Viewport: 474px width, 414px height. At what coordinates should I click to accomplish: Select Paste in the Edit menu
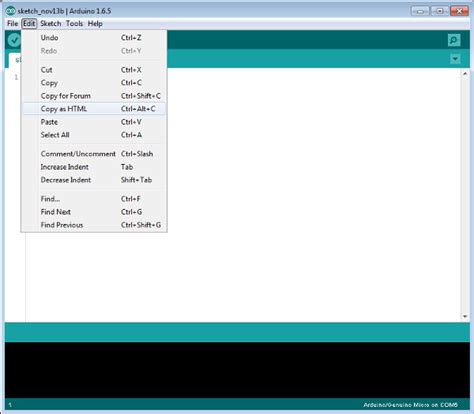tap(94, 122)
